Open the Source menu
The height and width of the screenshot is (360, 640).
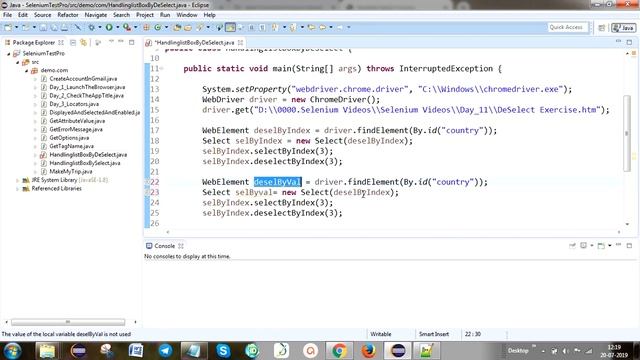click(x=42, y=15)
